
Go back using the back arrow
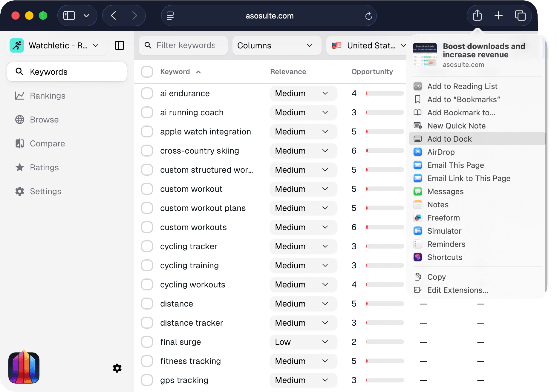coord(114,16)
